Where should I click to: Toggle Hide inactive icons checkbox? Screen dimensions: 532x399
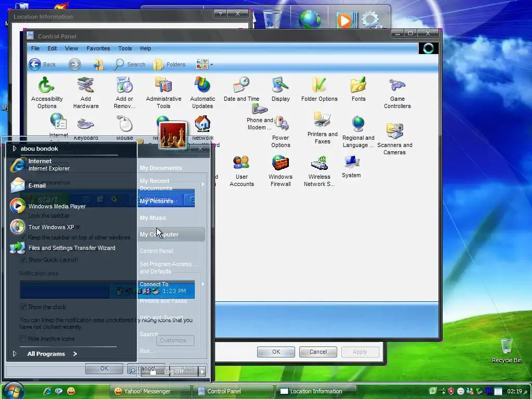click(x=23, y=338)
